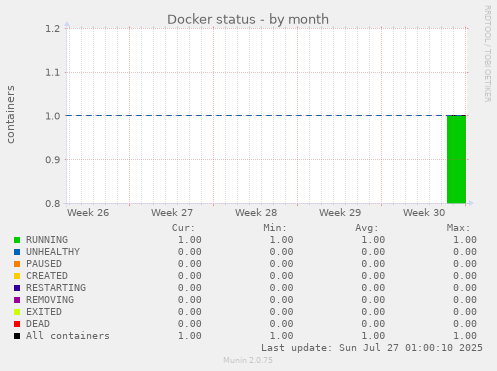The height and width of the screenshot is (371, 497).
Task: Click the Week 29 axis label
Action: [x=340, y=213]
